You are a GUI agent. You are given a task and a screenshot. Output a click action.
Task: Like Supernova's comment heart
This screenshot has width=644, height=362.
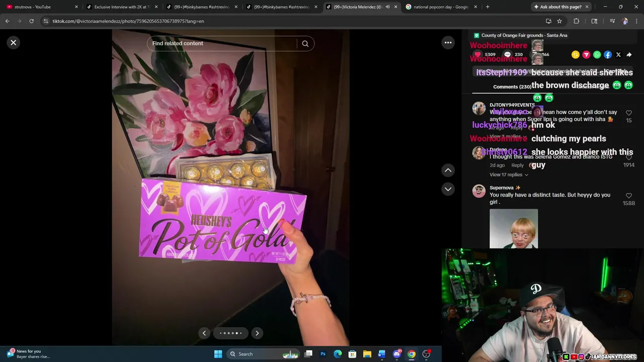click(629, 196)
